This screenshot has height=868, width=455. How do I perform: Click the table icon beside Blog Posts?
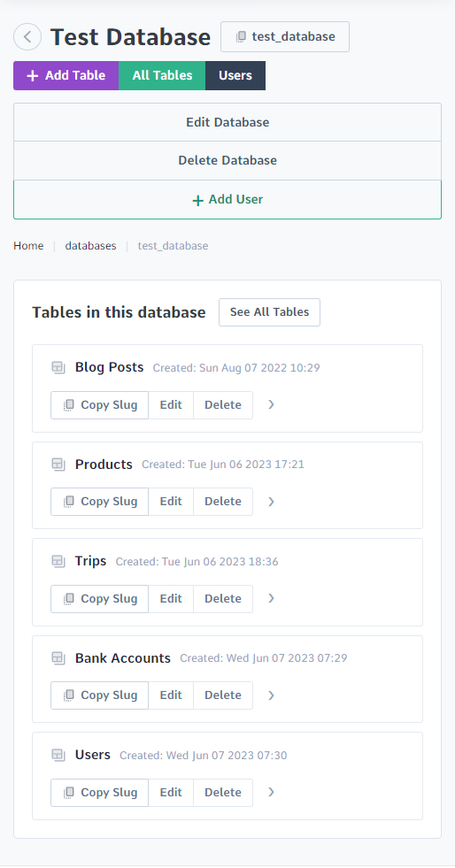point(58,367)
